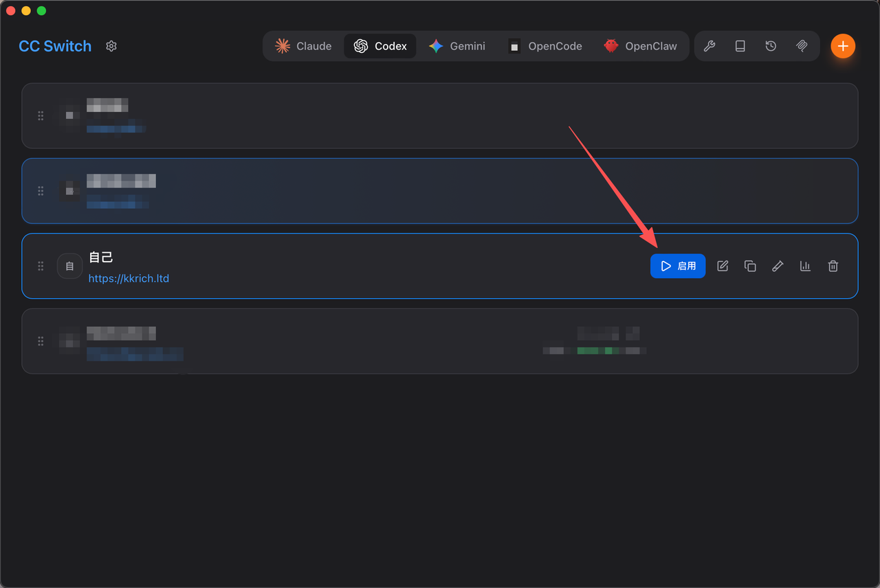Add a new provider with the orange plus button
Screen dimensions: 880x588
point(843,46)
